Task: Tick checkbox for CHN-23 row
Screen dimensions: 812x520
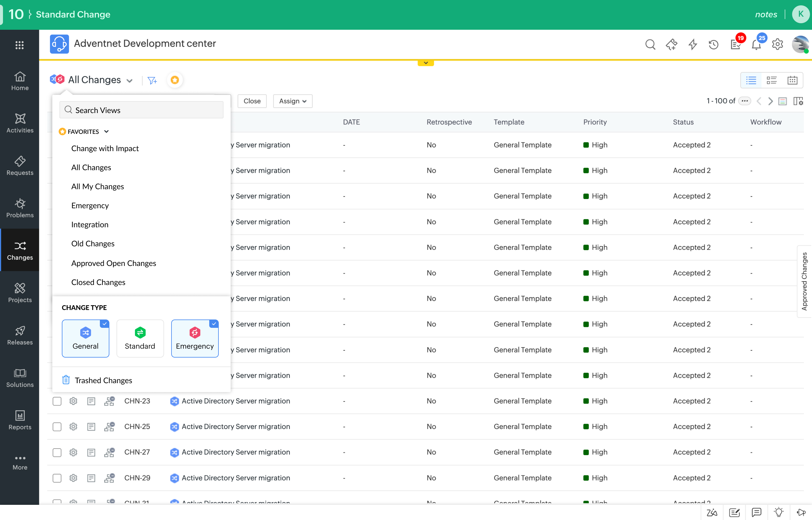Action: point(57,401)
